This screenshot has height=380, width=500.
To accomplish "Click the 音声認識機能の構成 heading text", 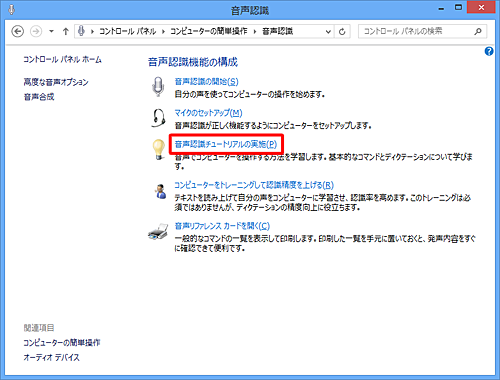I will coord(193,62).
